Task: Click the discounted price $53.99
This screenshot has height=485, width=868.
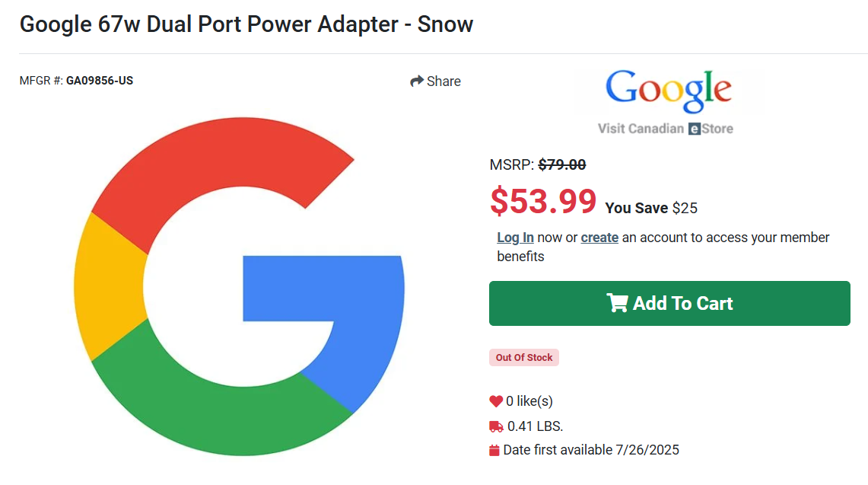Action: coord(544,202)
